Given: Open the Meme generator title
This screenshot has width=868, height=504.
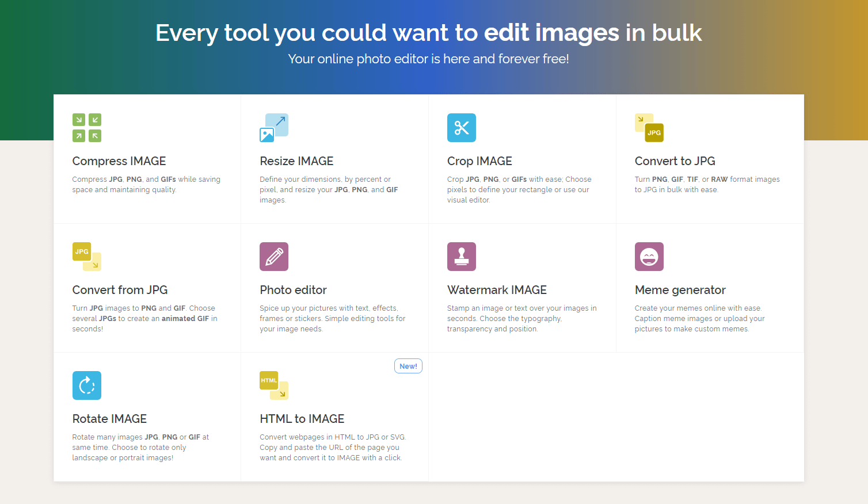Looking at the screenshot, I should tap(680, 290).
